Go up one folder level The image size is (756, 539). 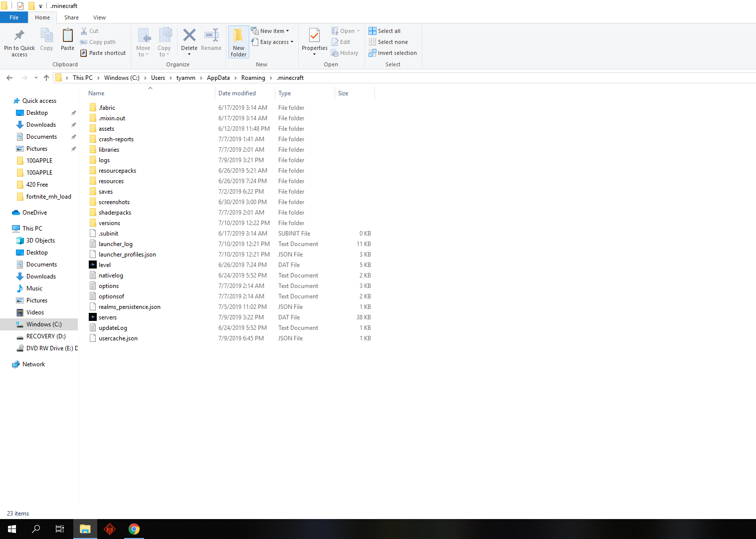[x=46, y=78]
